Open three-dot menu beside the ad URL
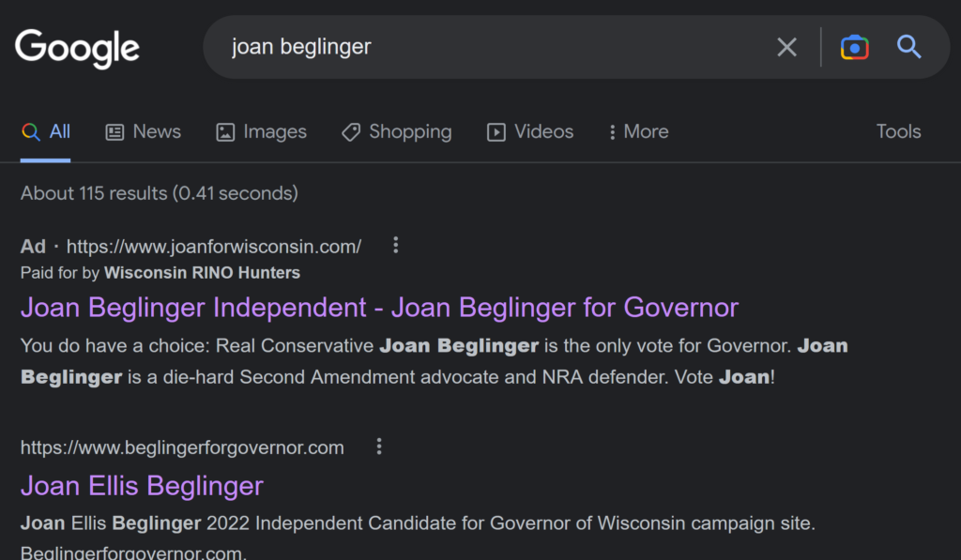 [396, 246]
